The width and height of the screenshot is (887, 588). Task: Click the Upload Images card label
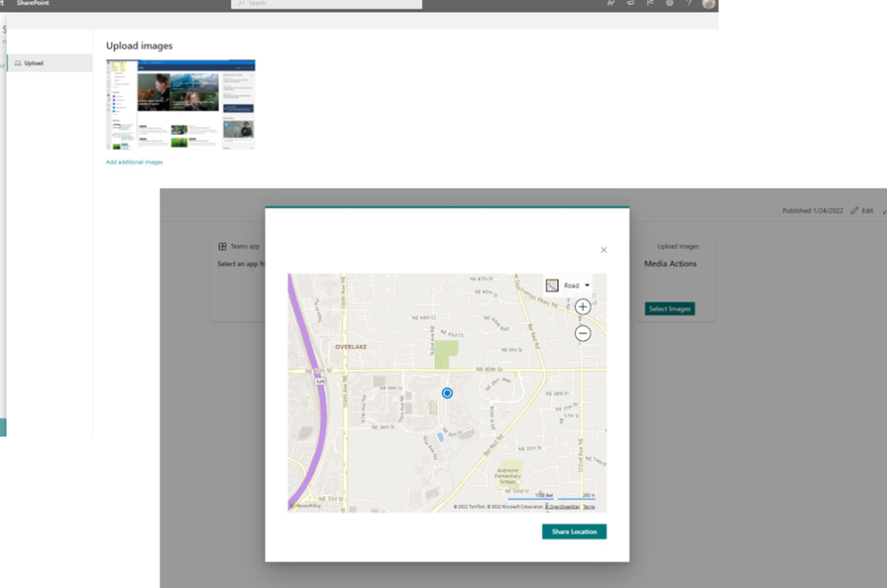point(677,247)
